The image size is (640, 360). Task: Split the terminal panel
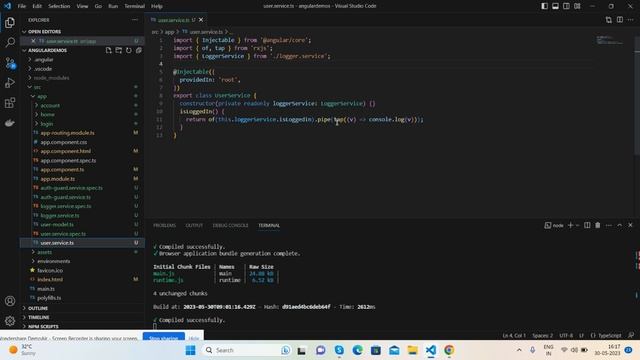coord(587,225)
